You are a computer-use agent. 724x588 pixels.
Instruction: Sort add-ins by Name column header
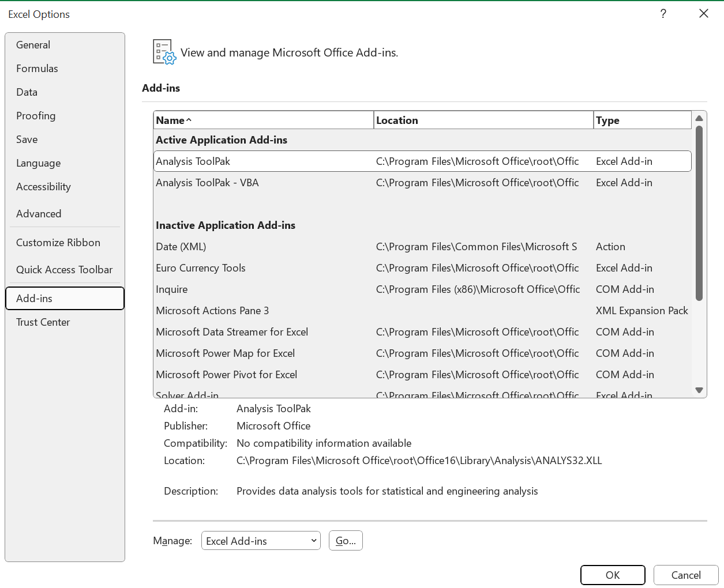tap(264, 120)
